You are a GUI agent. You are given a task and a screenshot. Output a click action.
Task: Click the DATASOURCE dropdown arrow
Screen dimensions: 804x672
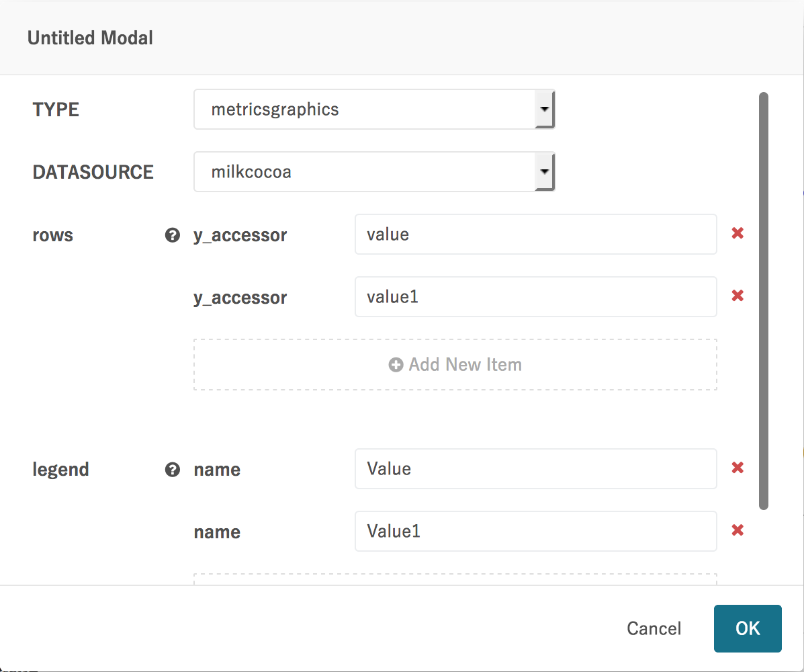(544, 171)
